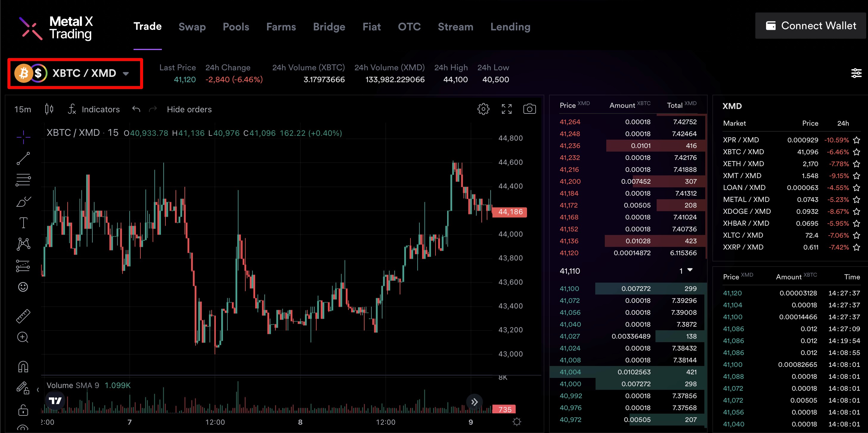The height and width of the screenshot is (433, 868).
Task: Open the Lending tab
Action: 510,27
